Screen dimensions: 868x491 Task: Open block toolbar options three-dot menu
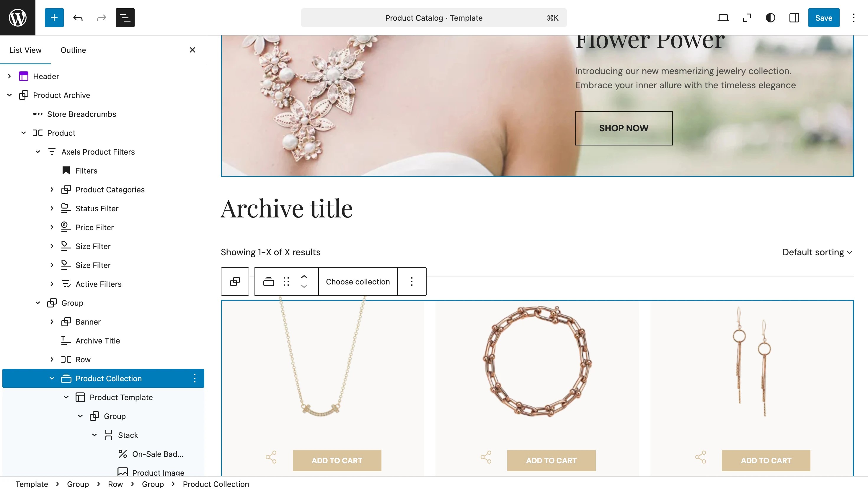(x=412, y=281)
